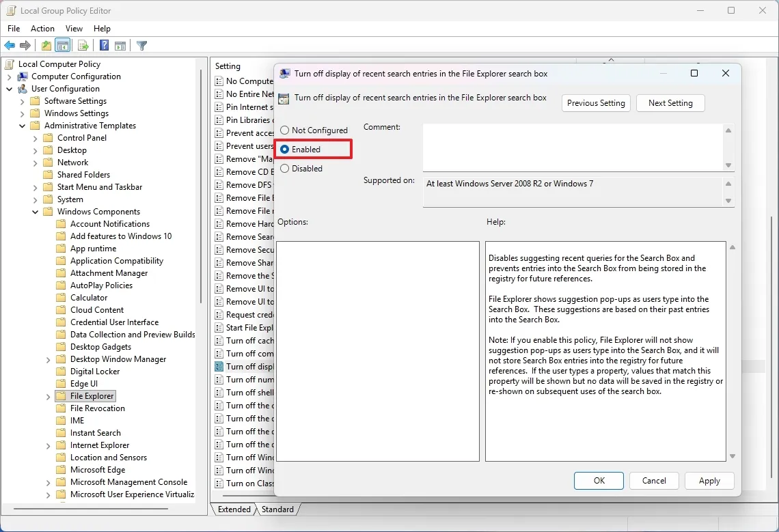Select the Not Configured radio button
Image resolution: width=779 pixels, height=532 pixels.
coord(285,130)
